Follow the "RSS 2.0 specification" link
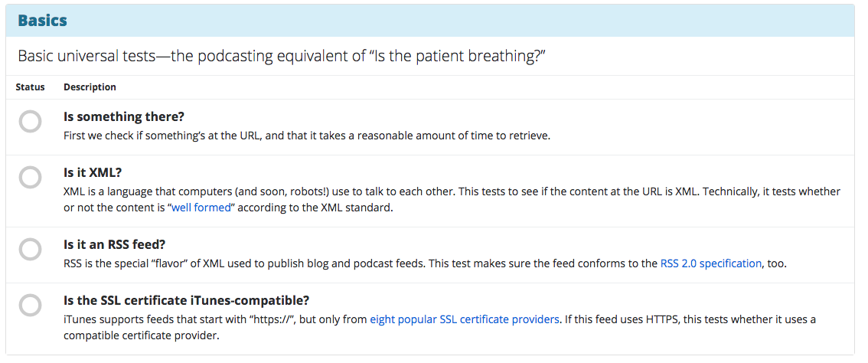The height and width of the screenshot is (363, 868). [x=710, y=263]
